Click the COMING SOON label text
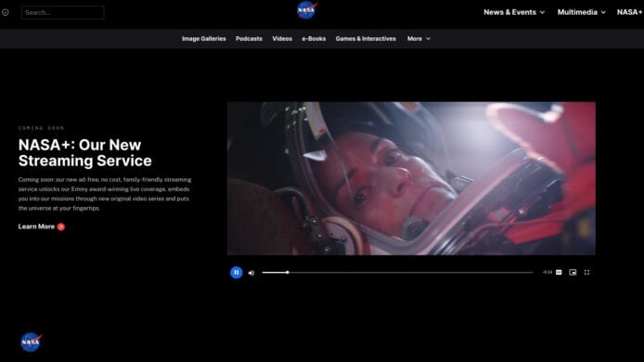Image resolution: width=644 pixels, height=362 pixels. 41,128
